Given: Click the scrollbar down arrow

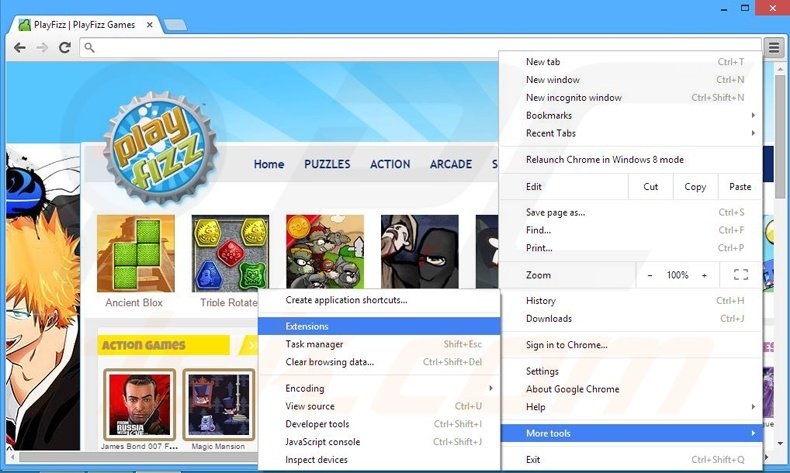Looking at the screenshot, I should [x=780, y=444].
